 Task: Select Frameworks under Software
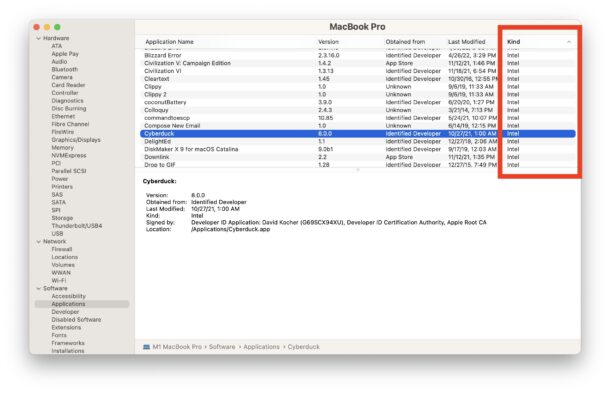point(68,343)
